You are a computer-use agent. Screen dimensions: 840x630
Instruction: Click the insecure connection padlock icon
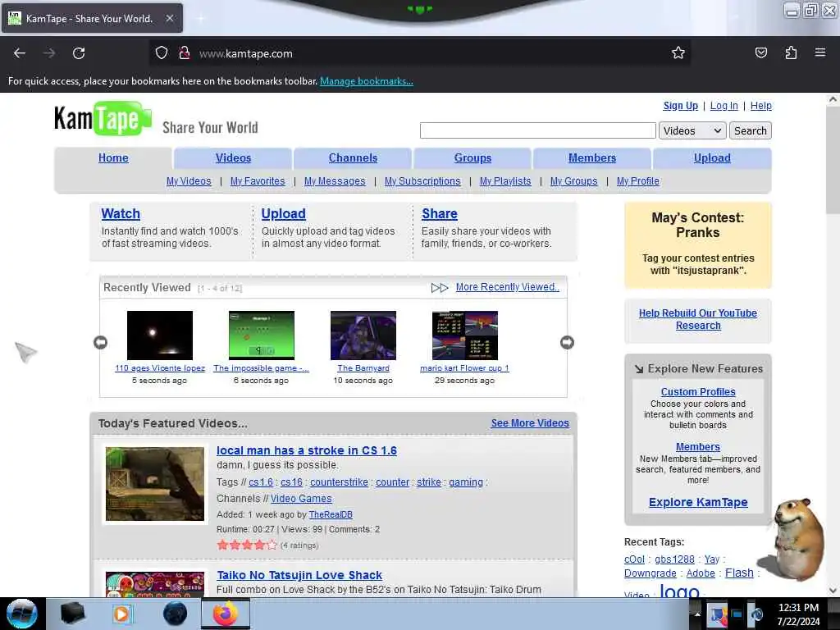[x=185, y=53]
